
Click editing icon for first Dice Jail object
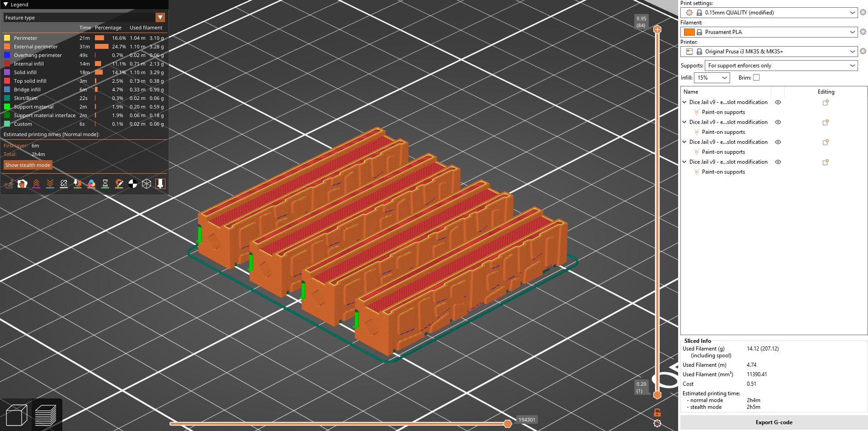coord(826,103)
